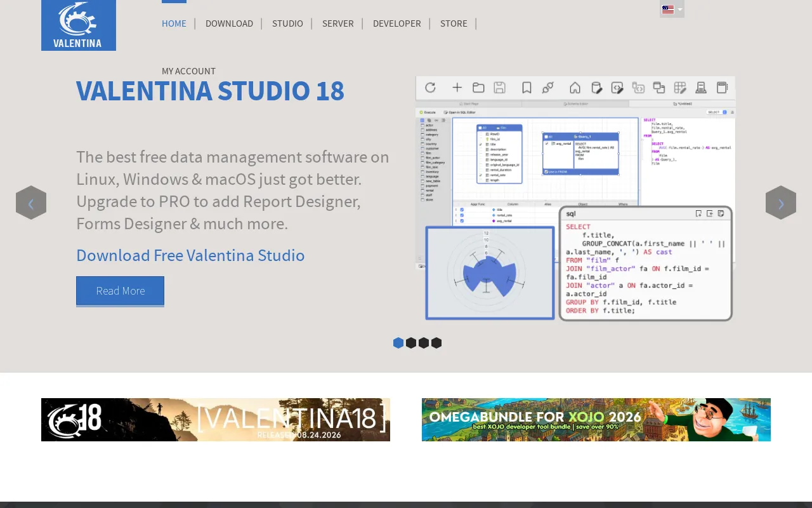This screenshot has height=508, width=812.
Task: Click the Valentina Studio 18 heading
Action: pyautogui.click(x=210, y=91)
